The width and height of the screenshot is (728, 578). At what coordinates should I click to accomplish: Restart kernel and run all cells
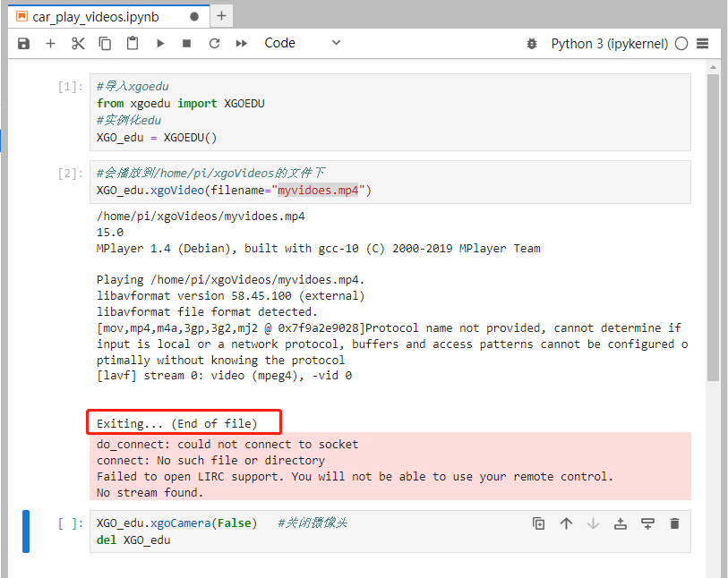[242, 44]
